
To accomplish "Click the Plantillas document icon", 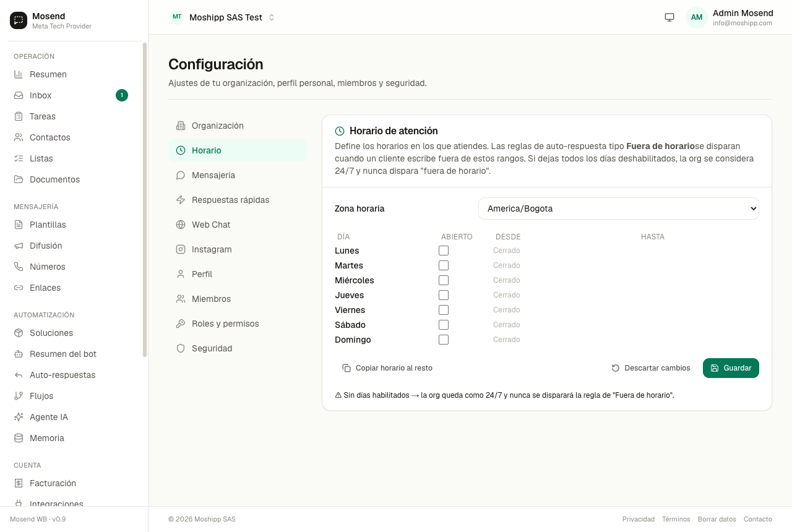I will pos(19,225).
